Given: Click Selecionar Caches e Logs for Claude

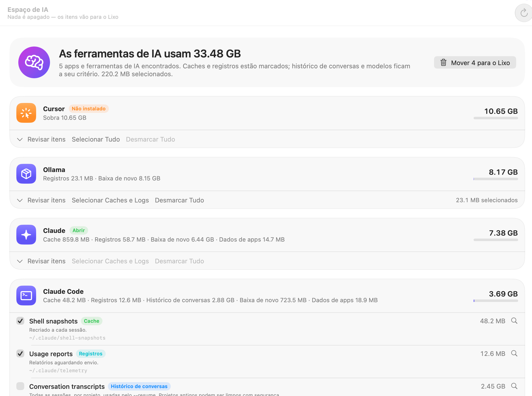Looking at the screenshot, I should 110,261.
